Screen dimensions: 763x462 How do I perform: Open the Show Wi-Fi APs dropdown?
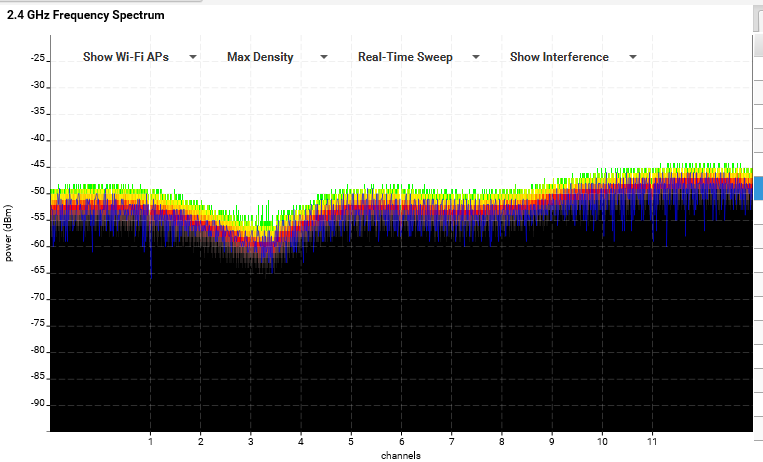pyautogui.click(x=140, y=57)
